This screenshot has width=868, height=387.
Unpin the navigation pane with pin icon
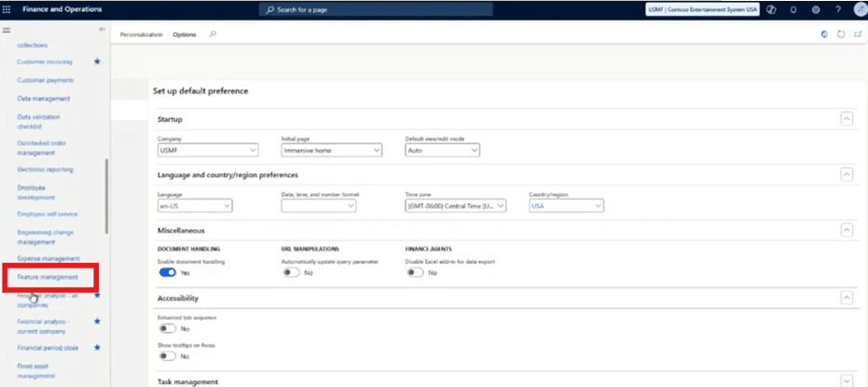tap(102, 30)
